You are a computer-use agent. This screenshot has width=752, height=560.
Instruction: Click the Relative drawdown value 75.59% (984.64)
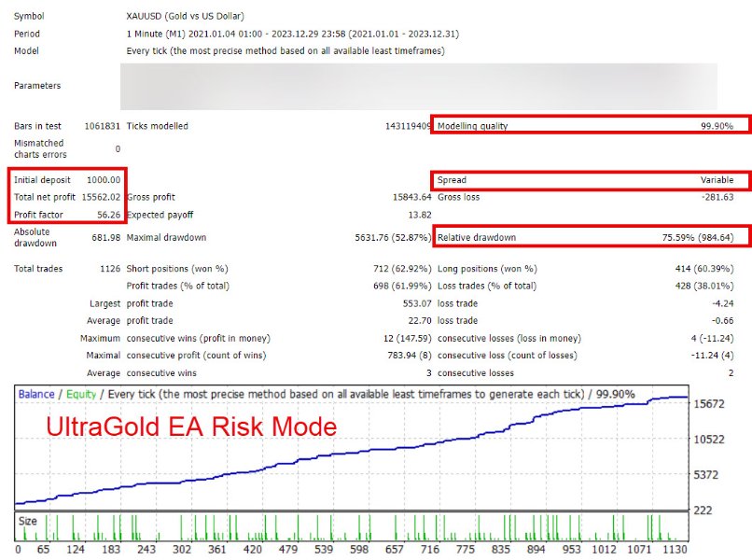698,237
